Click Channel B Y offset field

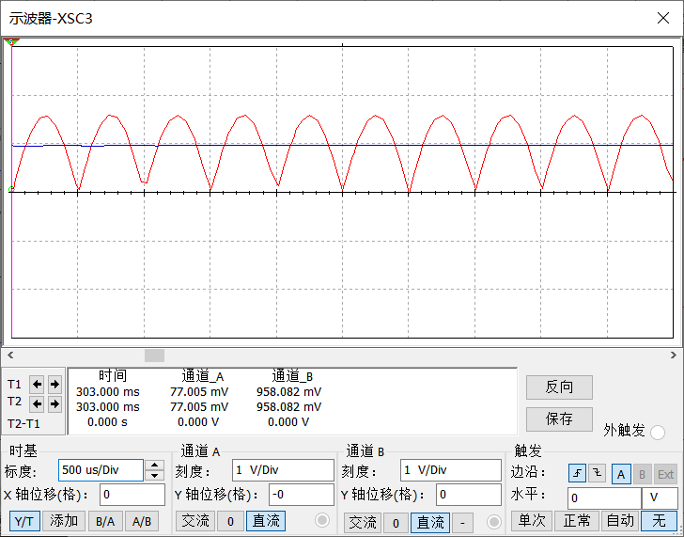[469, 494]
